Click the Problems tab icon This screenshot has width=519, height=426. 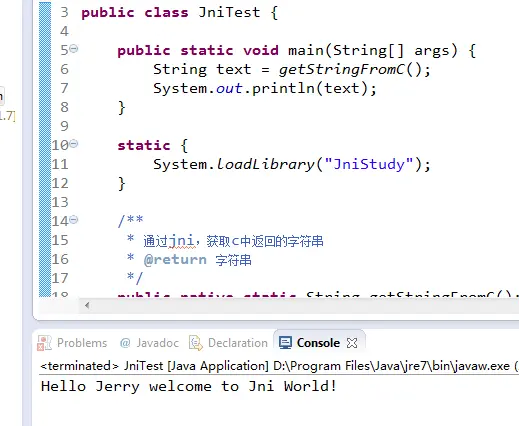44,343
